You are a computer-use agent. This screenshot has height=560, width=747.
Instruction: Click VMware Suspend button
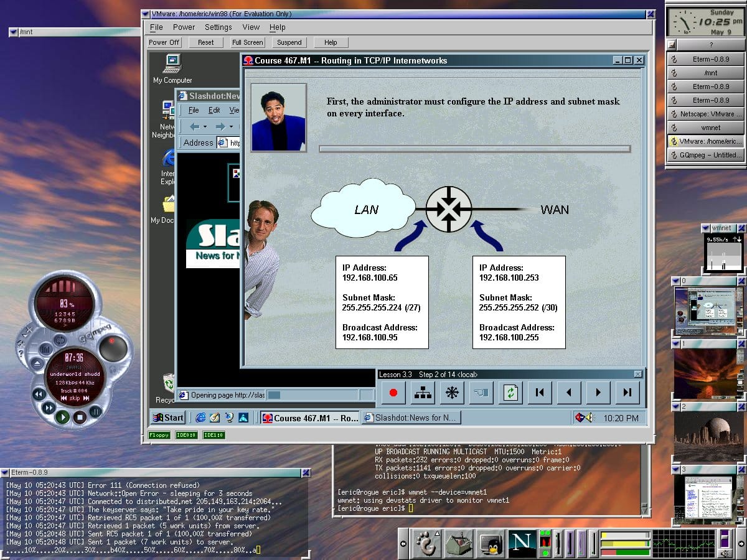(x=289, y=42)
